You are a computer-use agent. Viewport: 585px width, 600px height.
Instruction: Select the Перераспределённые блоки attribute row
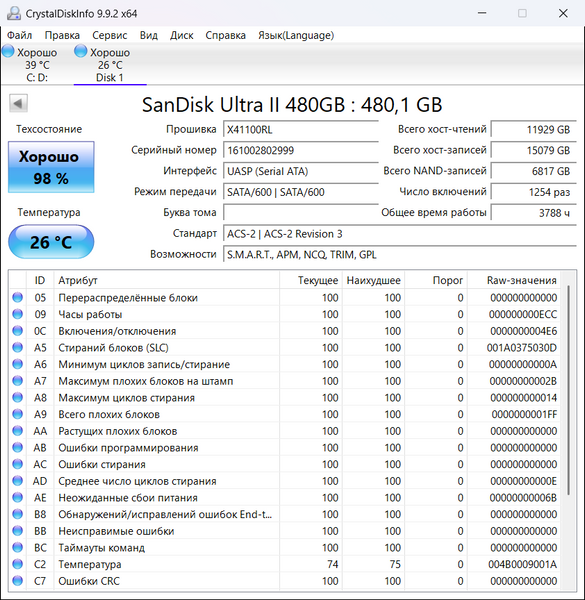pyautogui.click(x=285, y=297)
